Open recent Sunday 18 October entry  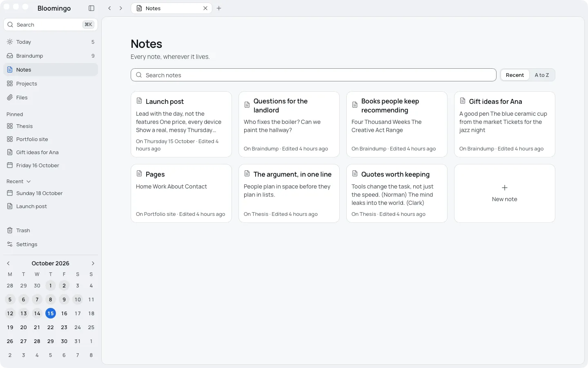click(x=51, y=193)
